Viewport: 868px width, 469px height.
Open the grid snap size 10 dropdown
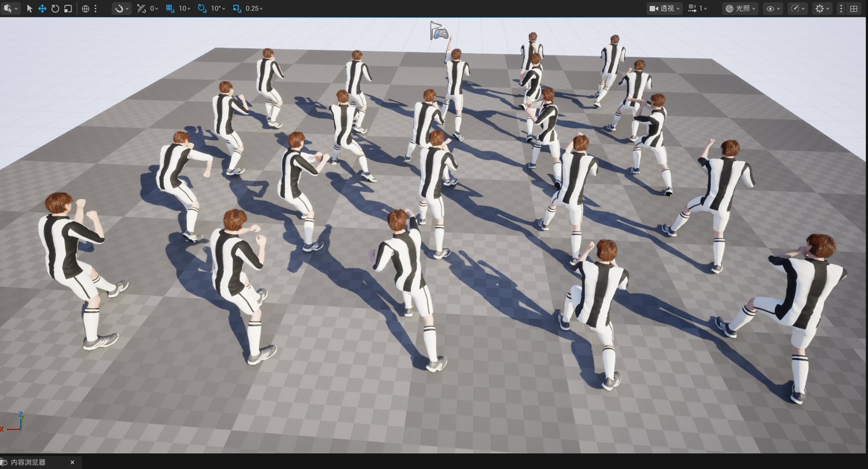coord(185,9)
